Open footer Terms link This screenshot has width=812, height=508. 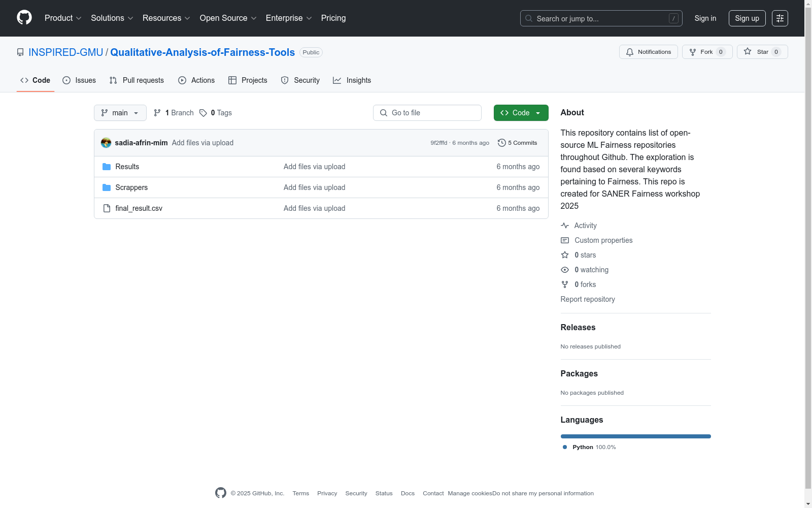pos(301,493)
